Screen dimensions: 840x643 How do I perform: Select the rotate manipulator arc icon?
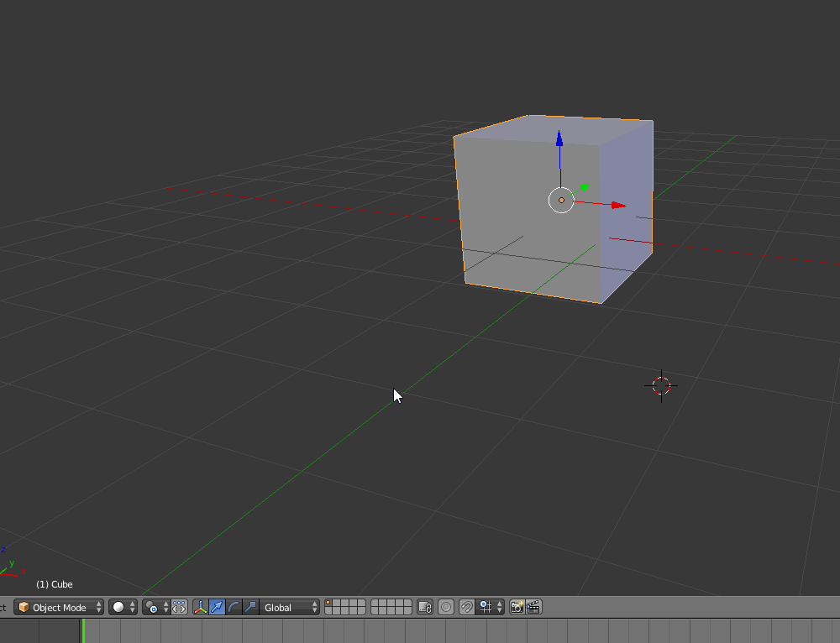(234, 607)
